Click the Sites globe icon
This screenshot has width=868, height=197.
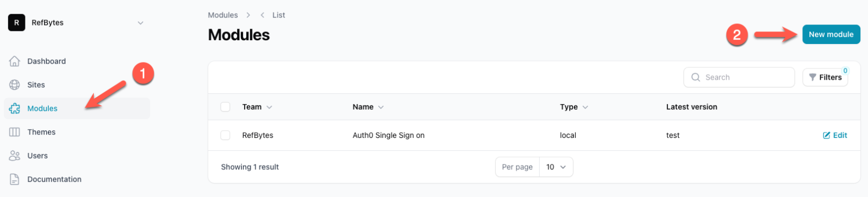(x=15, y=85)
